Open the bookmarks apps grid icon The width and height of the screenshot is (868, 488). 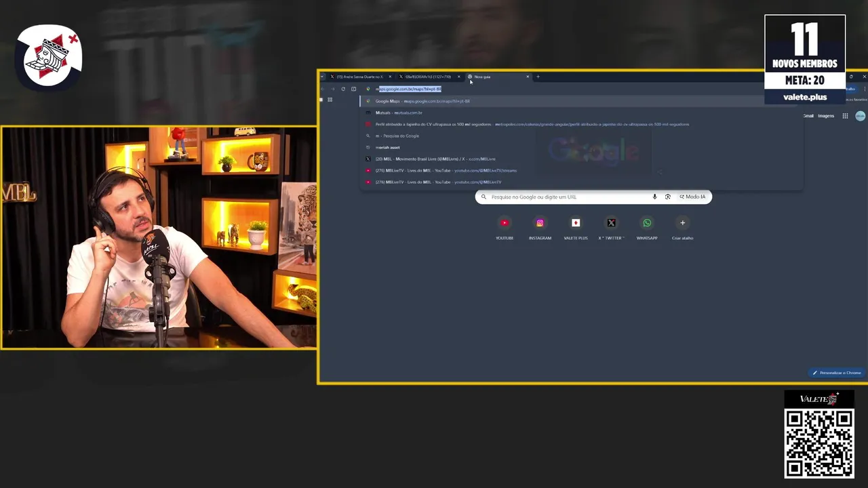(x=330, y=100)
